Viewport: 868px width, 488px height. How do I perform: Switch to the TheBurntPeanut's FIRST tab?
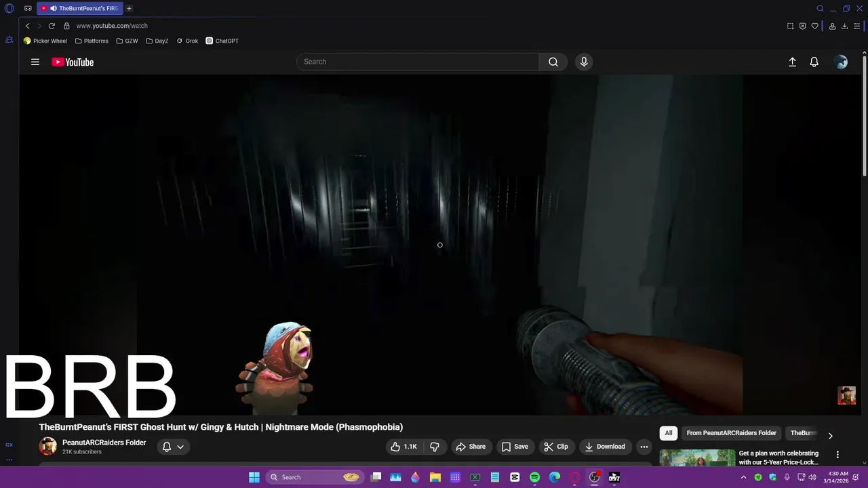click(x=80, y=9)
